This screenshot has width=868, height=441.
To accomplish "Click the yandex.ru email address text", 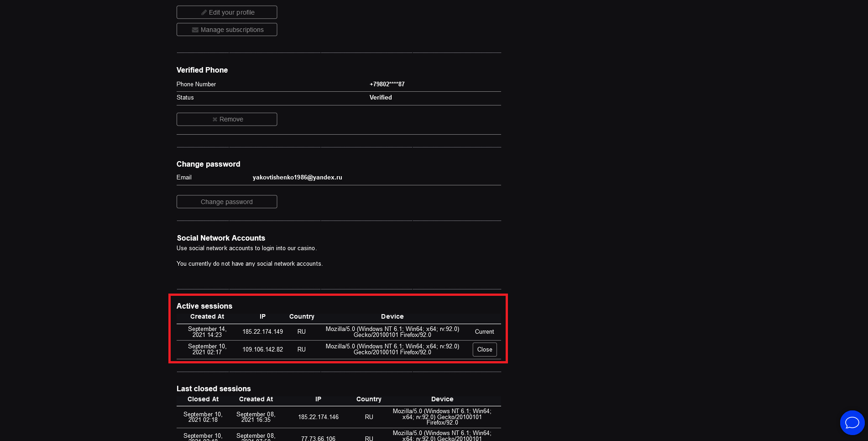I will (297, 178).
